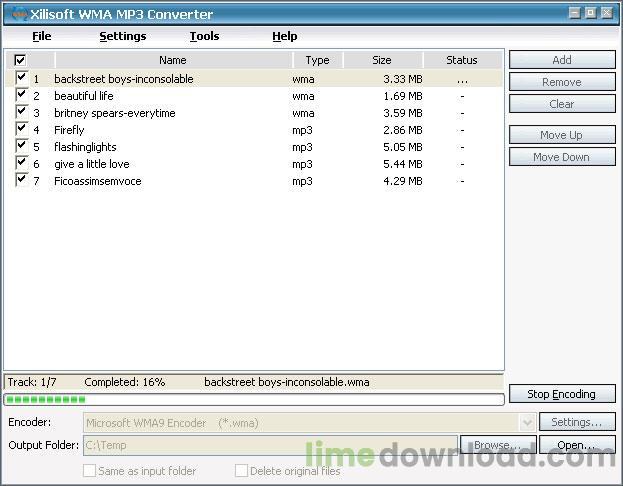Click the status cell of backstreet boys-inconsolable
This screenshot has height=486, width=623.
[x=462, y=79]
